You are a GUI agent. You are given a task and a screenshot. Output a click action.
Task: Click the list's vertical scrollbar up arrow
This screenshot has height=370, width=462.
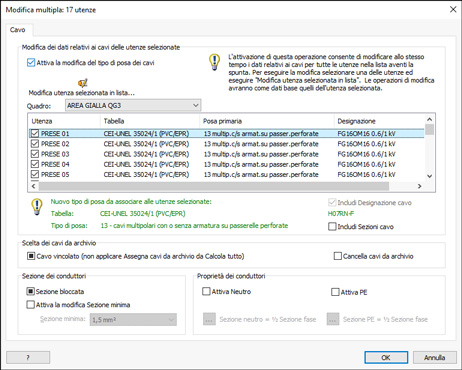pyautogui.click(x=430, y=119)
